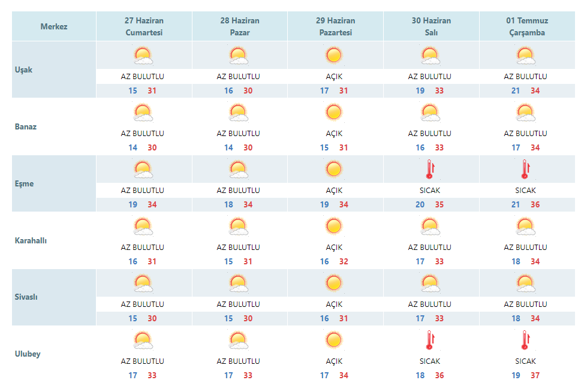Open the Ulubey district row label
The image size is (578, 392).
coord(28,354)
